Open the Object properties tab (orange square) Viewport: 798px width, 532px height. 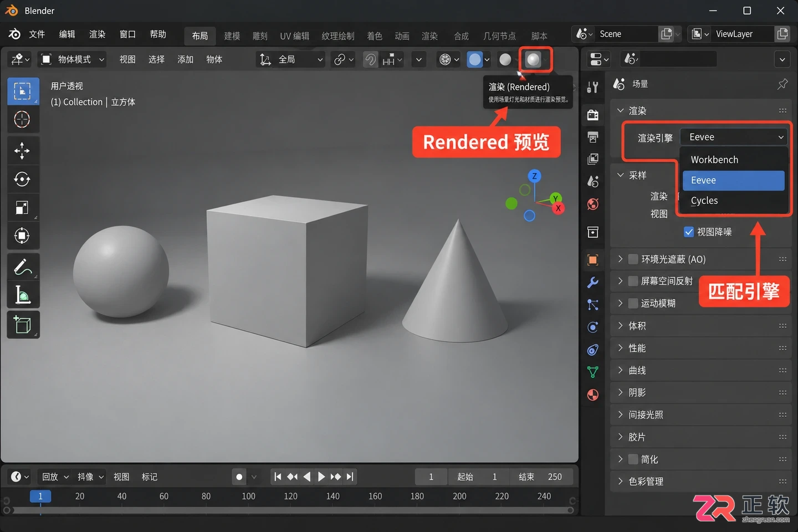pos(593,260)
